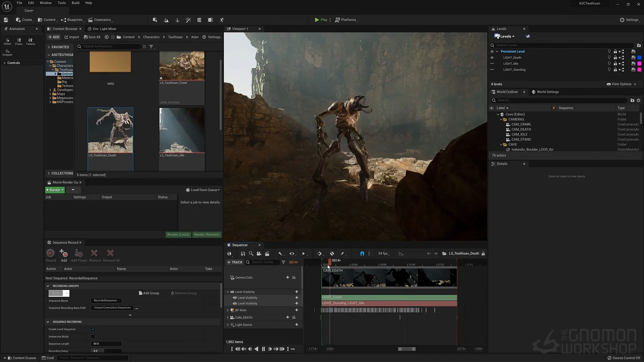Viewport: 644px width, 362px height.
Task: Open the Blueprints dropdown
Action: (x=72, y=20)
